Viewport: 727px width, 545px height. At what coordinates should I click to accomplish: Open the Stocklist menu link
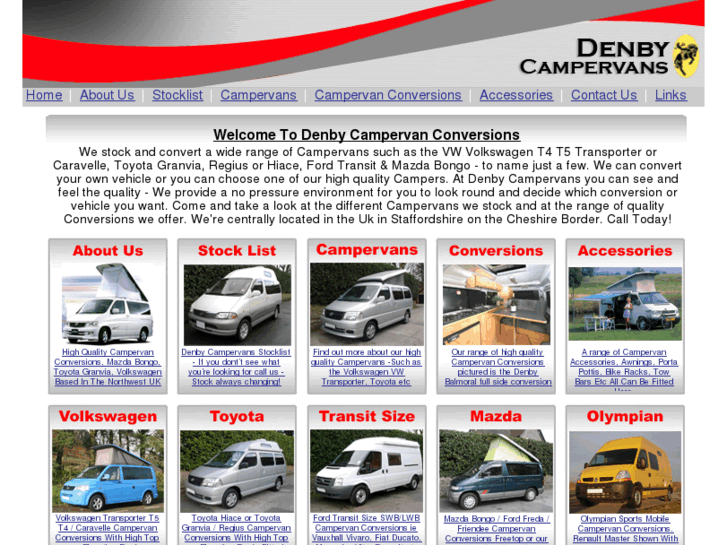(x=178, y=95)
